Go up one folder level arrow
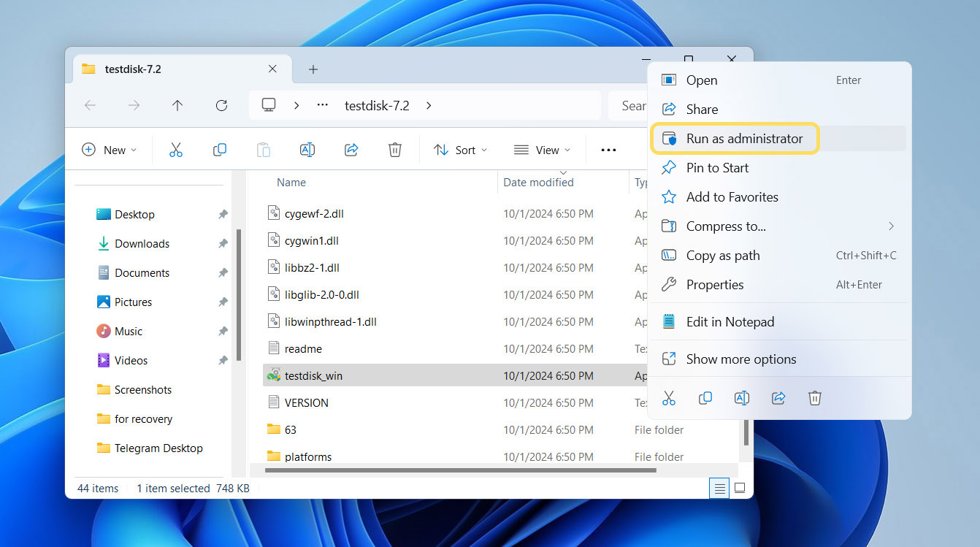980x547 pixels. (177, 105)
